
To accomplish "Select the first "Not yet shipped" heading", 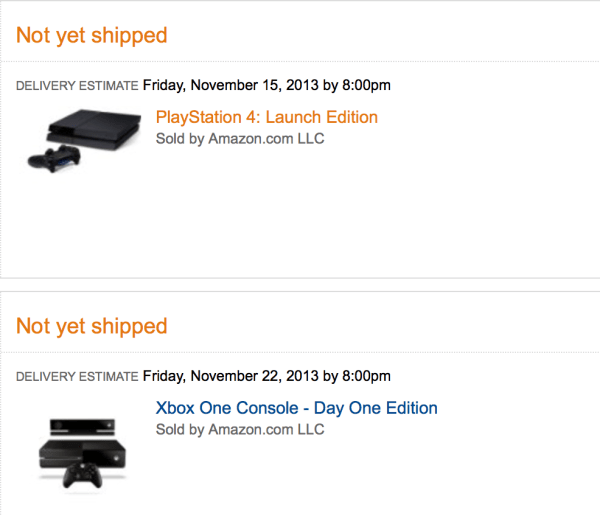I will pyautogui.click(x=92, y=35).
